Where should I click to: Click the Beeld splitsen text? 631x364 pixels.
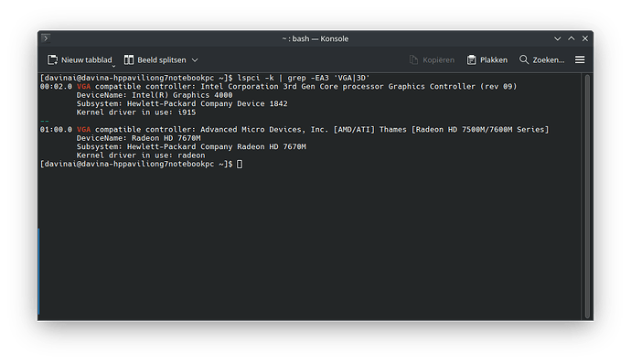[162, 60]
